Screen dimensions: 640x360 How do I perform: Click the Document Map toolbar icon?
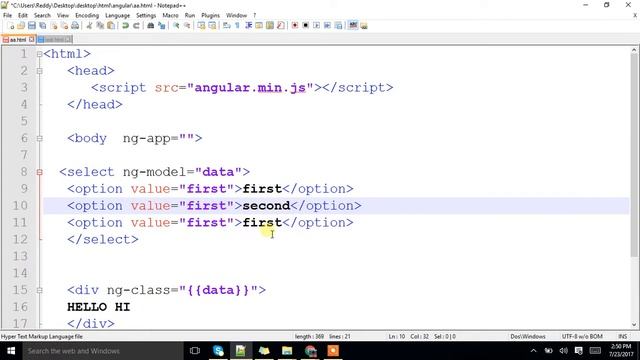coord(270,26)
